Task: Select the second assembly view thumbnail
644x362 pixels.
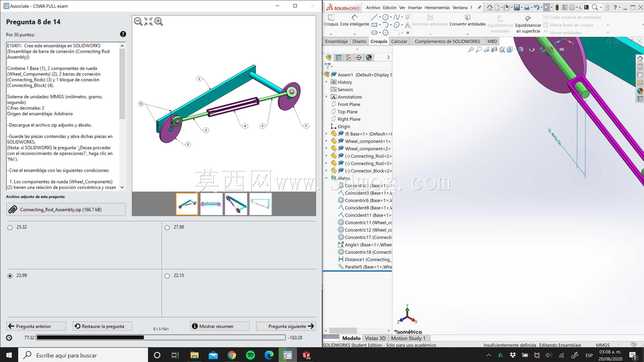Action: (211, 204)
